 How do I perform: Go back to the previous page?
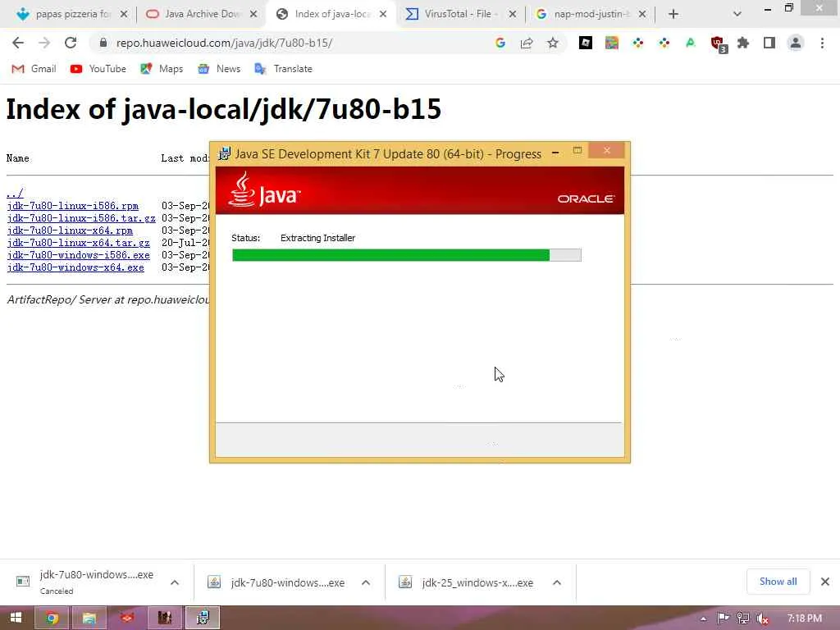(18, 43)
